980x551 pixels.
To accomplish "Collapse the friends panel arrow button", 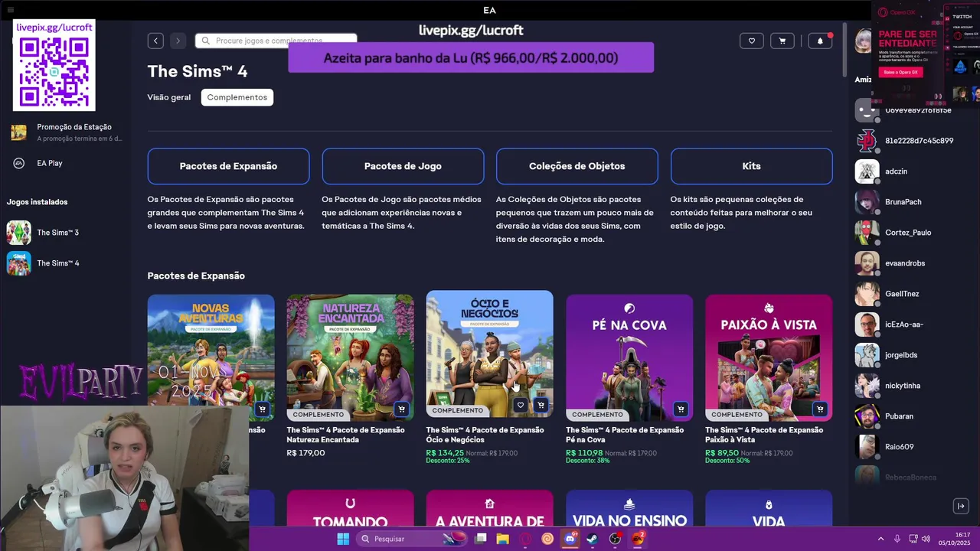I will (x=961, y=506).
